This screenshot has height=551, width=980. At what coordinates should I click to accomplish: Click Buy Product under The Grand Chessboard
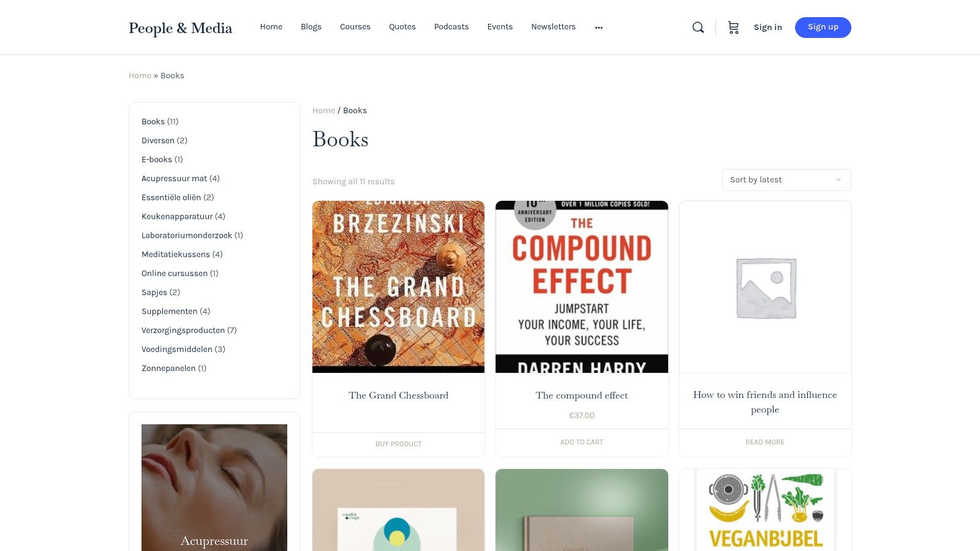pos(398,444)
